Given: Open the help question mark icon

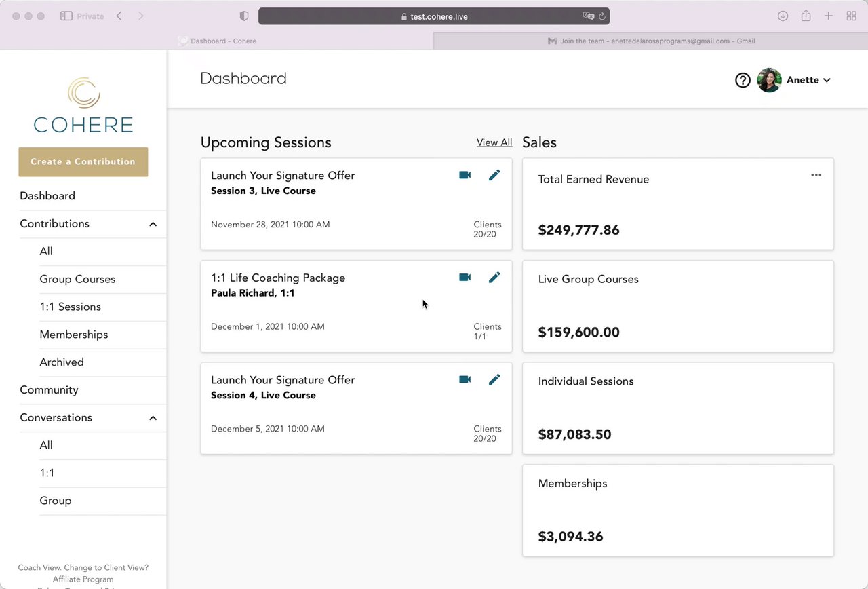Looking at the screenshot, I should (743, 80).
